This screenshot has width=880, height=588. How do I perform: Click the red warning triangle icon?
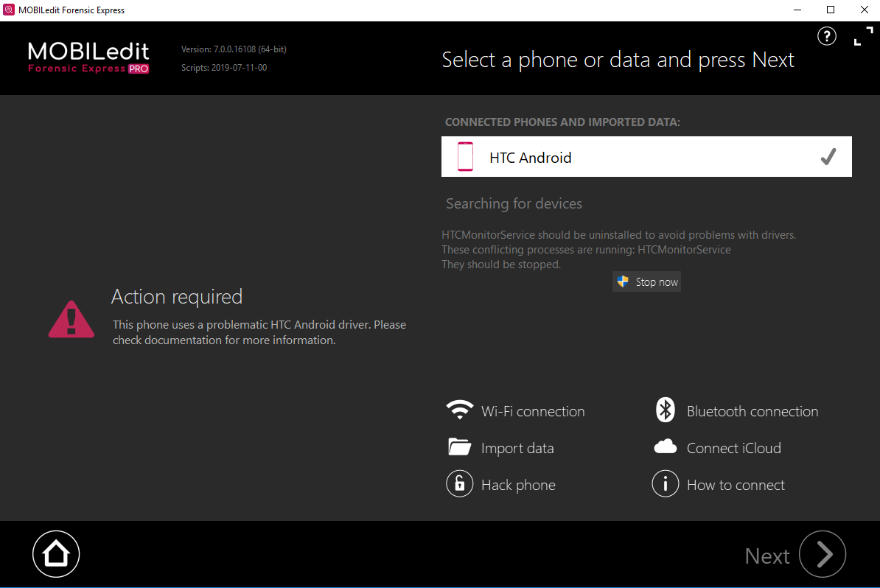pos(71,319)
